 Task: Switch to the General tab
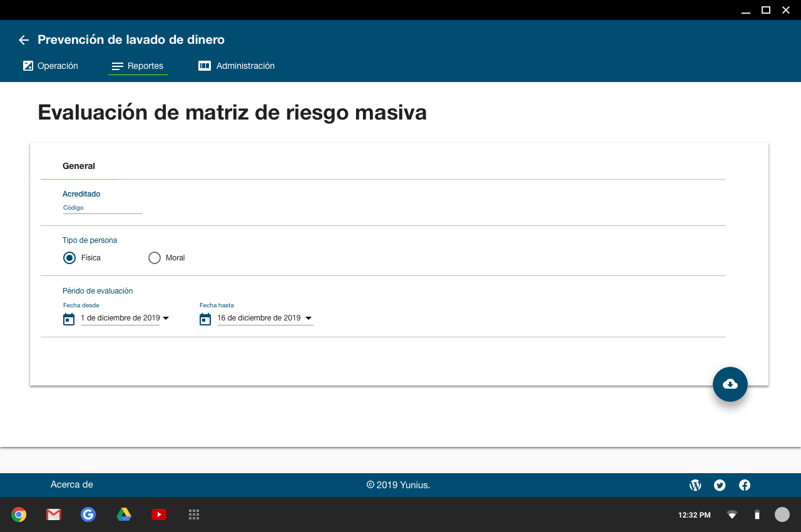pos(79,166)
